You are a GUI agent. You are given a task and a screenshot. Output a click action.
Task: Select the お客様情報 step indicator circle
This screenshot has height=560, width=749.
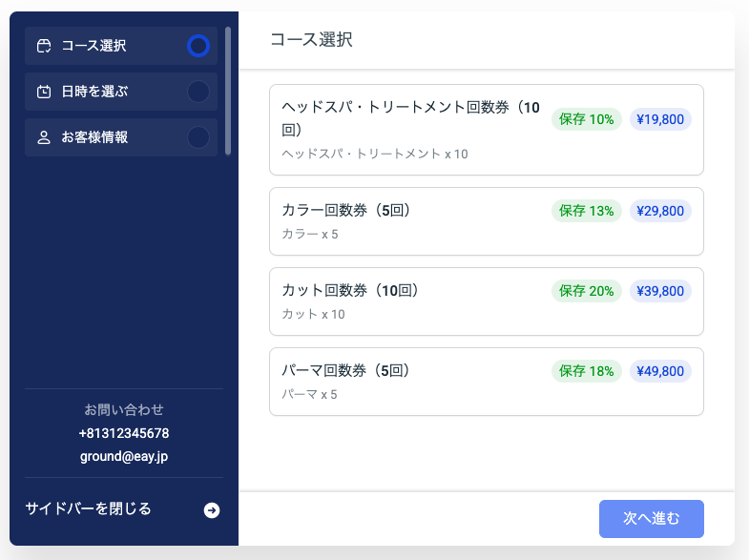pos(198,137)
